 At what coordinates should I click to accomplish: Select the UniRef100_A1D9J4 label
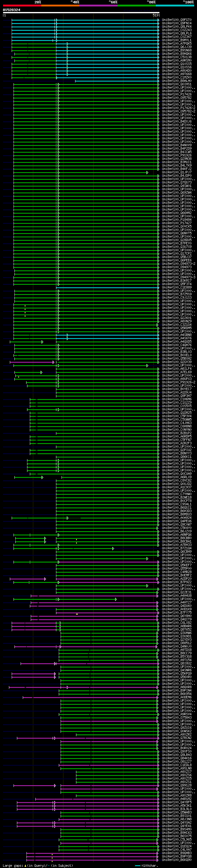[177, 392]
